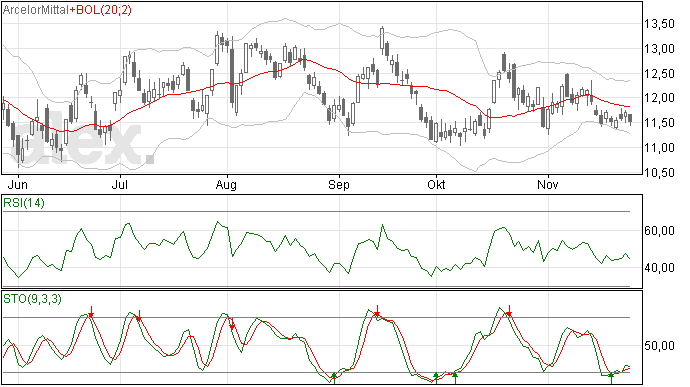Click the mid-June red stochastic sell arrow

(x=91, y=311)
